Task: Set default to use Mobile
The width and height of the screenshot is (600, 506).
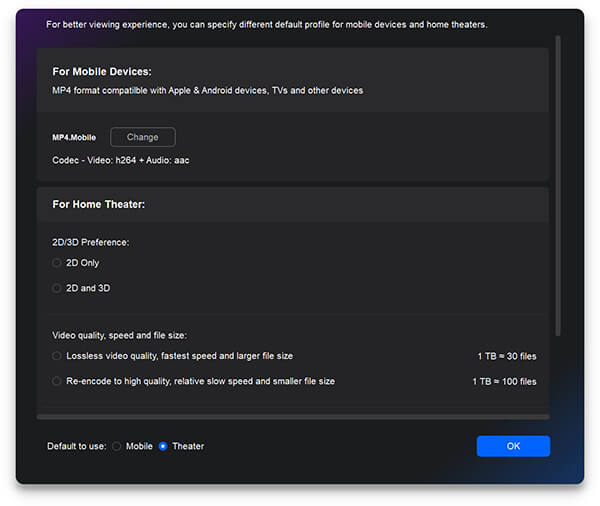Action: (x=117, y=446)
